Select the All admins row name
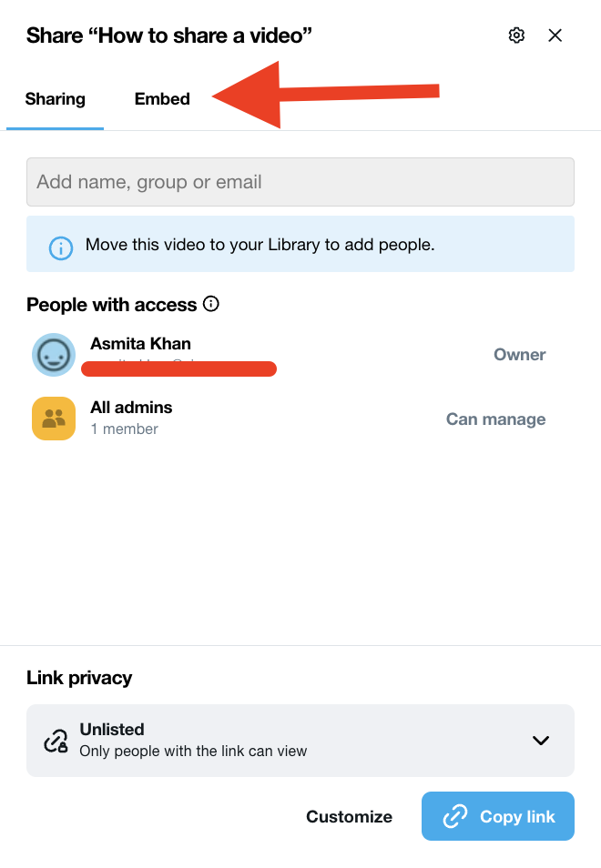Image resolution: width=601 pixels, height=868 pixels. pyautogui.click(x=131, y=408)
